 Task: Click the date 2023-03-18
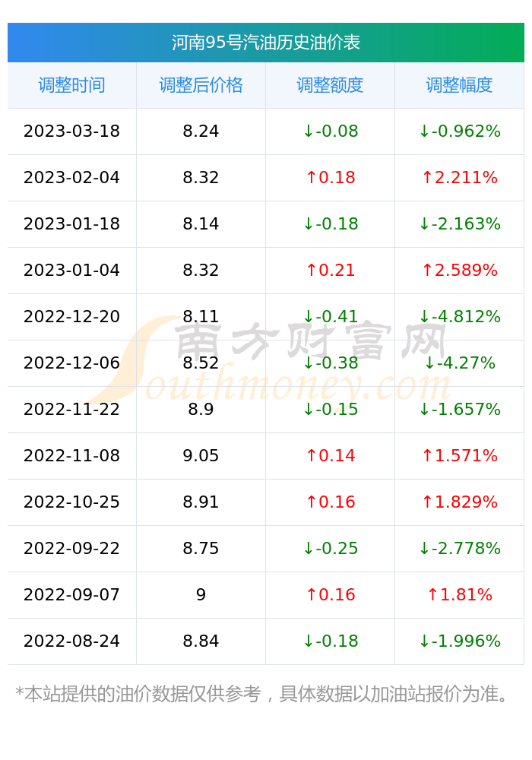[x=71, y=131]
